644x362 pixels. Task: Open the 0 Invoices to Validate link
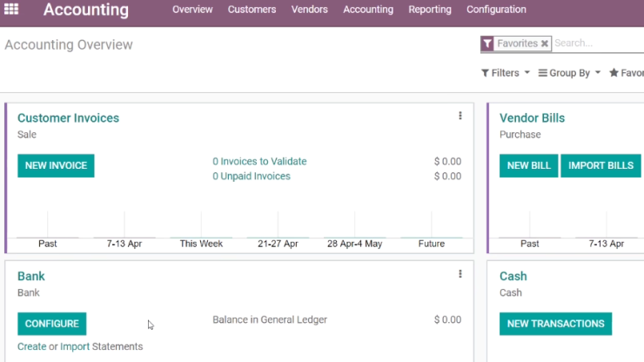[x=259, y=162]
